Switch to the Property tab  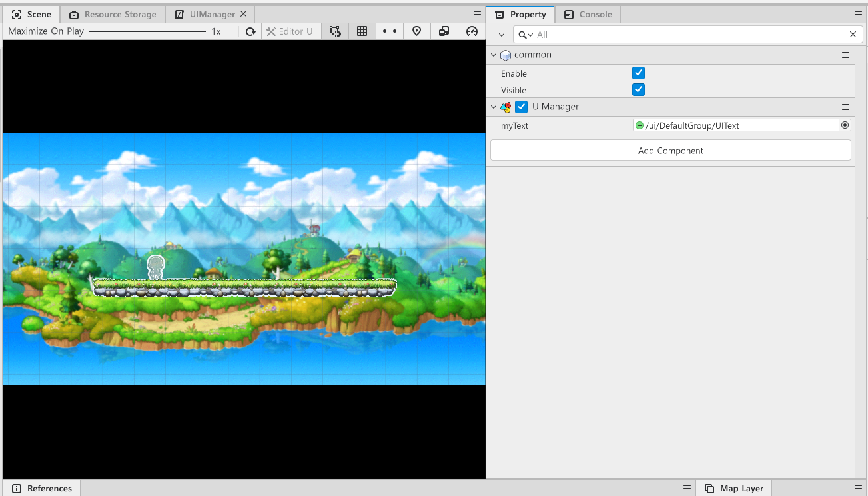[520, 14]
